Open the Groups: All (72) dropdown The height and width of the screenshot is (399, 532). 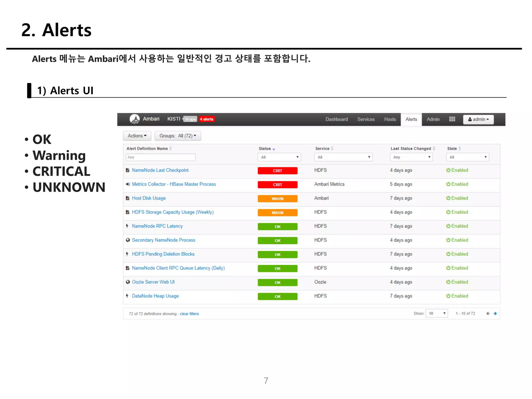pyautogui.click(x=178, y=136)
